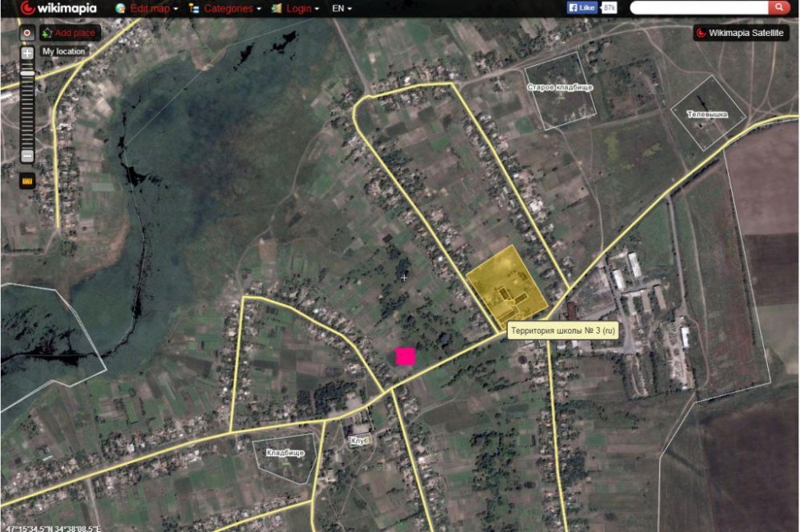Viewport: 800px width, 532px height.
Task: Click the locate-me target icon
Action: (27, 34)
